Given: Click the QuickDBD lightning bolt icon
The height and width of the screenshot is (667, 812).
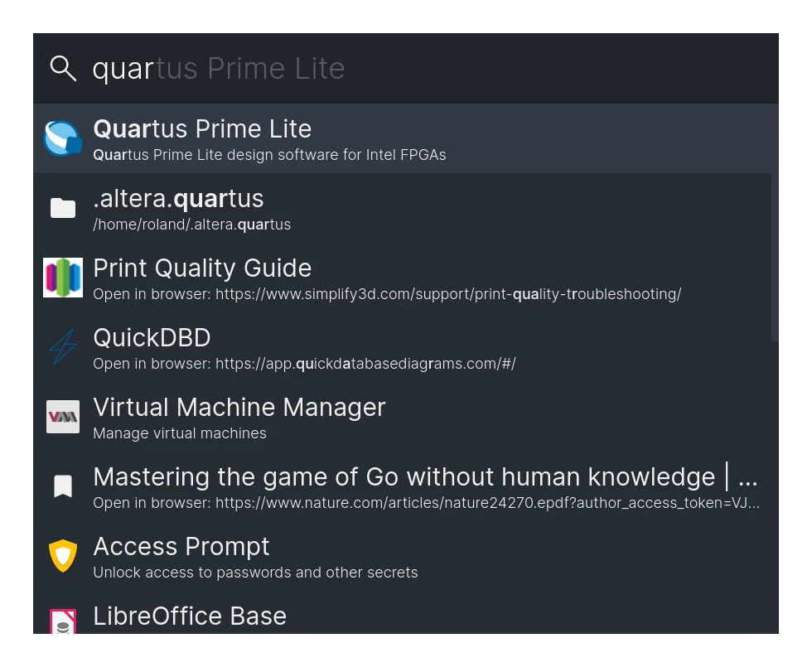Looking at the screenshot, I should pyautogui.click(x=63, y=347).
